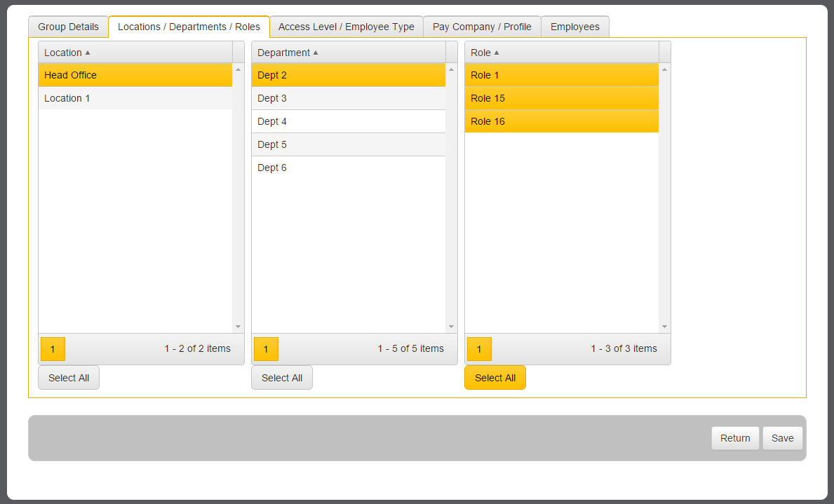Click Select All under the Location list
The image size is (834, 504).
[x=69, y=378]
